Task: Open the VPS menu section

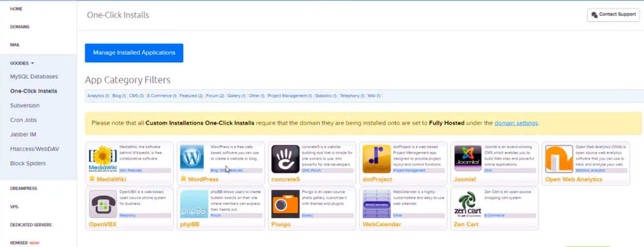Action: coord(14,207)
